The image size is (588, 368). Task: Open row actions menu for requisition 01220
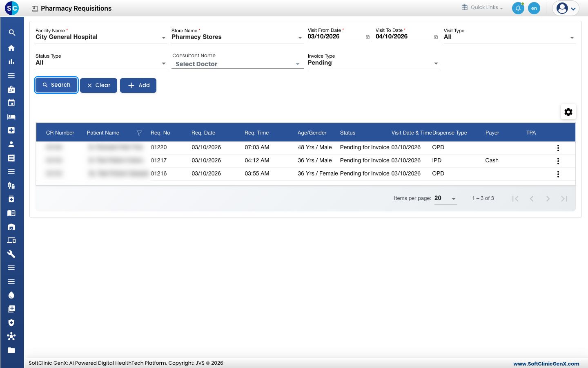[x=558, y=148]
